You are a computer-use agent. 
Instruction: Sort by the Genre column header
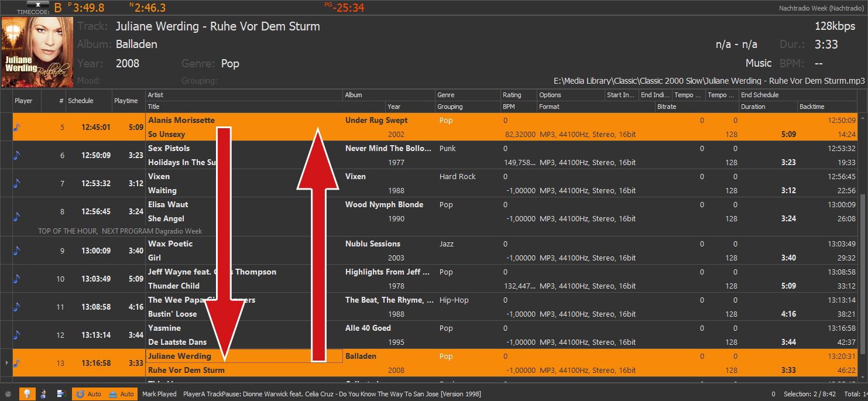pos(445,95)
